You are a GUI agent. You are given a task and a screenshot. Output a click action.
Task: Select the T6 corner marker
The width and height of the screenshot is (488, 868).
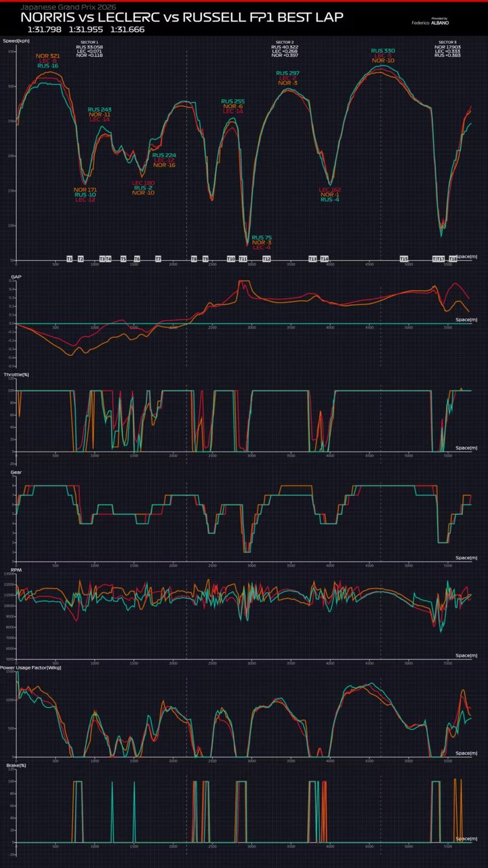coord(137,259)
